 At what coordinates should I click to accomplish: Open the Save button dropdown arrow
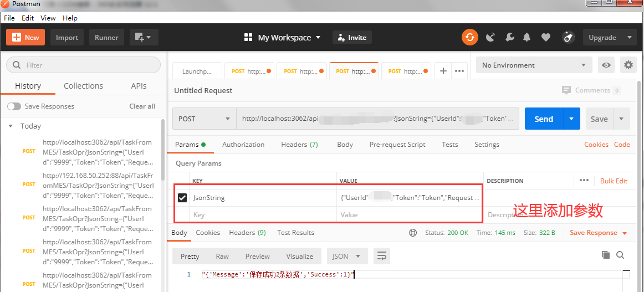click(621, 119)
